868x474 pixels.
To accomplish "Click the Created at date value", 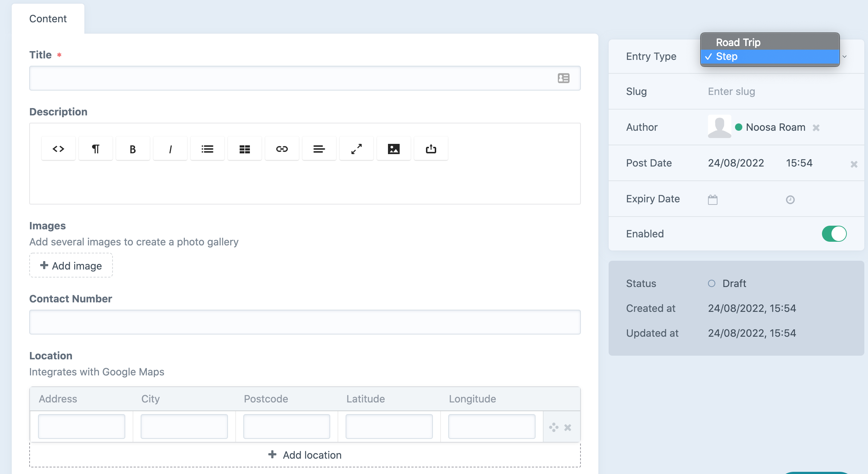I will (752, 308).
